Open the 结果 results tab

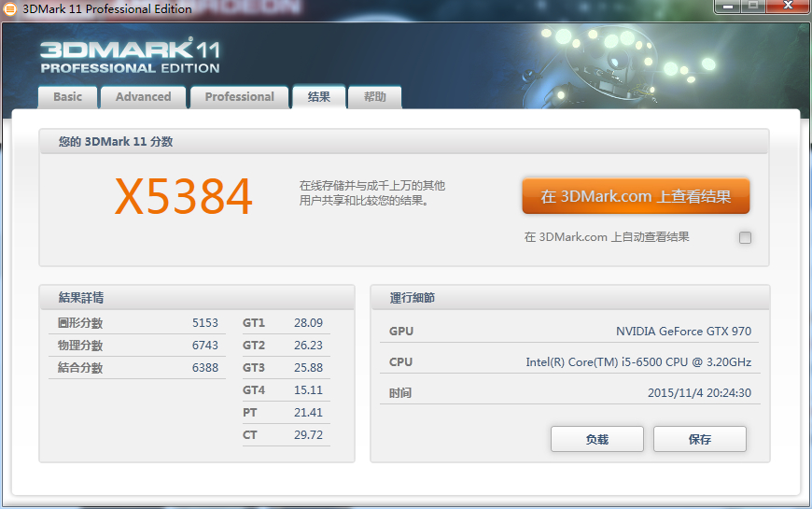(319, 97)
